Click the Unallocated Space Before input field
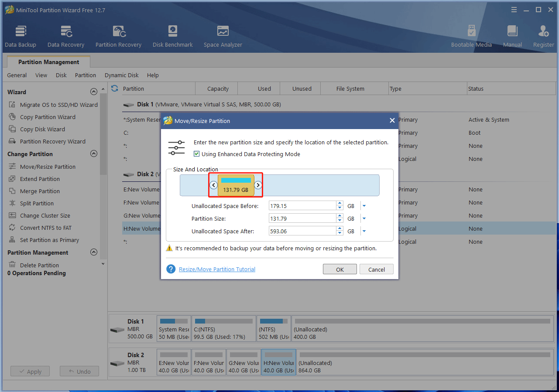559x392 pixels. (x=302, y=206)
